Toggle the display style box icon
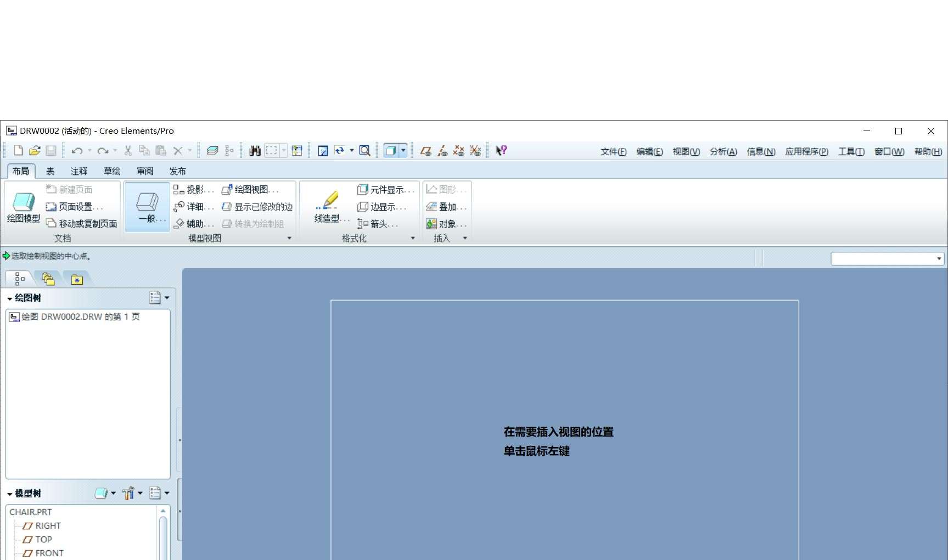The image size is (948, 560). point(390,150)
